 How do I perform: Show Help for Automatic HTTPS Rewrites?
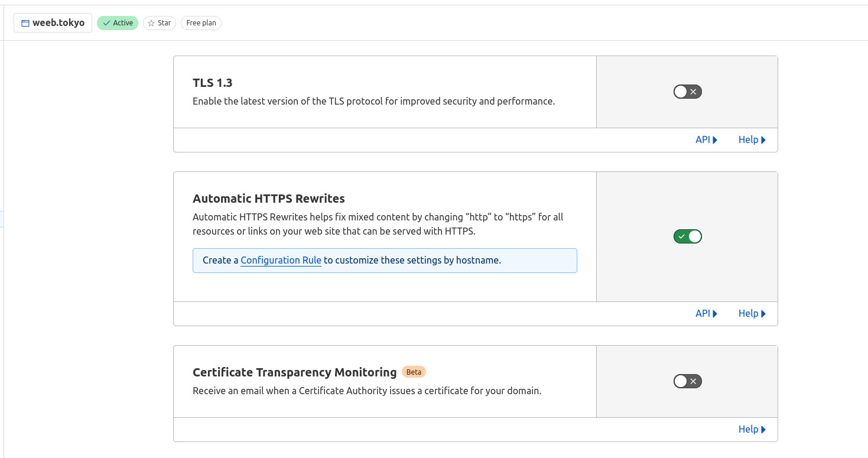[x=752, y=314]
